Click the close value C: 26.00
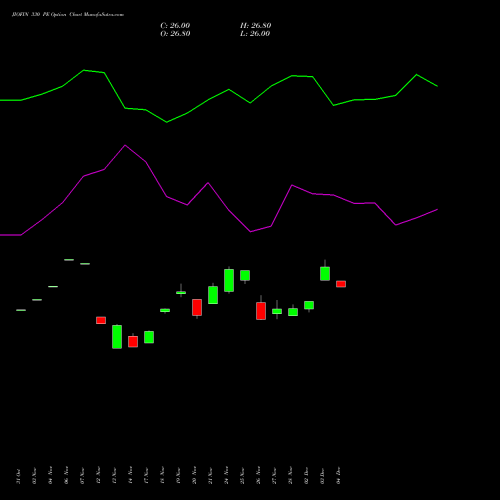 175,26
